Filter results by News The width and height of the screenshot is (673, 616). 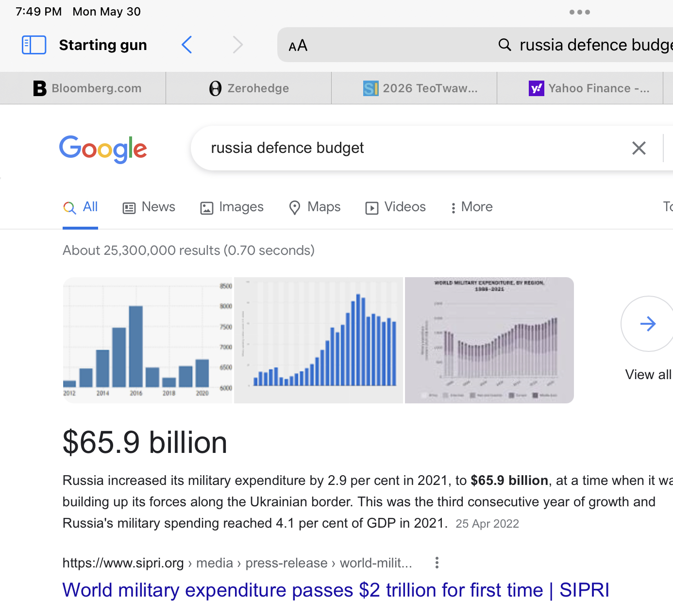[149, 207]
